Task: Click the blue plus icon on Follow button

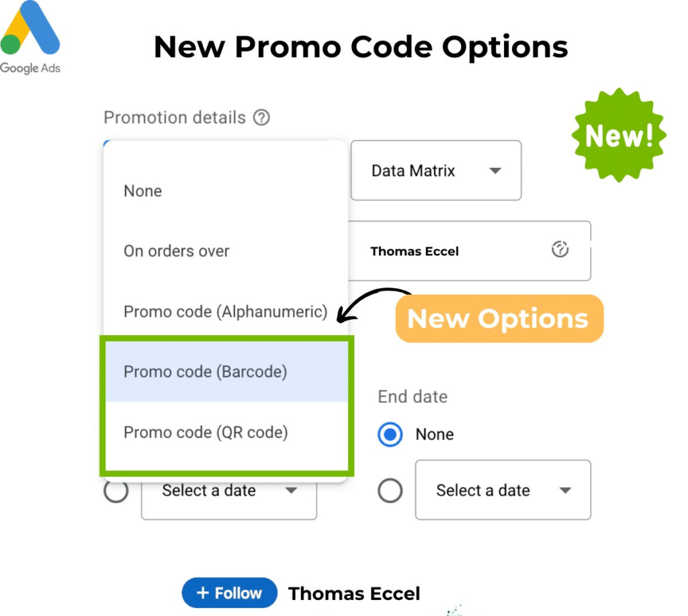Action: [x=202, y=592]
